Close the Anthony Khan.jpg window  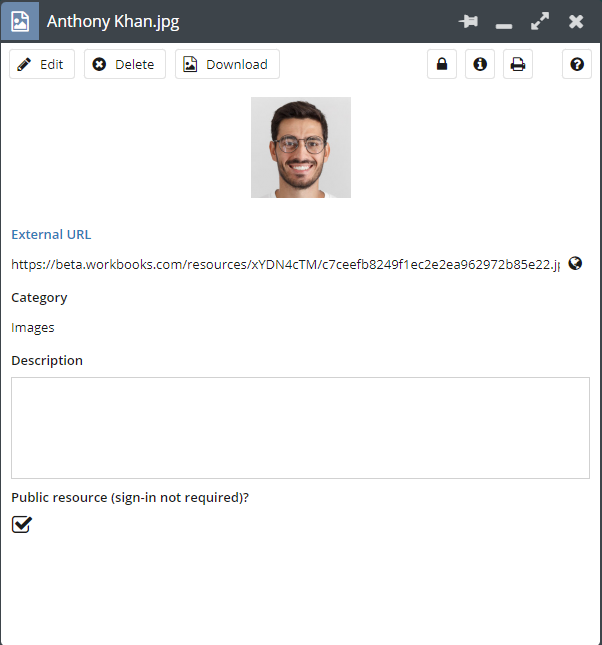576,21
